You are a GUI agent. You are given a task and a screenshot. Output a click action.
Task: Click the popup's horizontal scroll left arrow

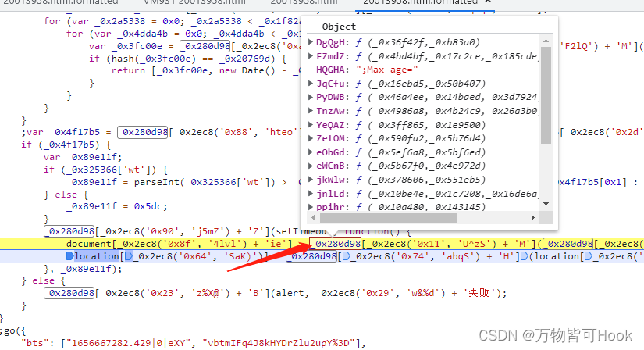point(313,217)
